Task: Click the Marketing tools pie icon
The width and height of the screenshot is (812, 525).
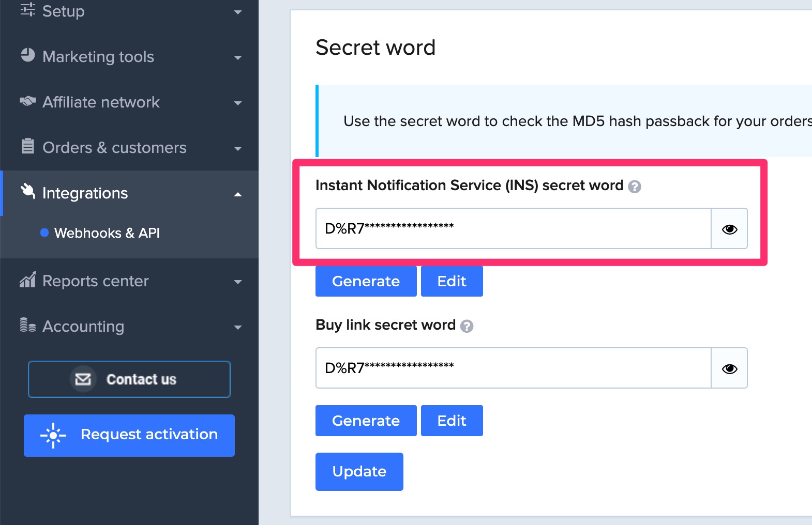Action: pyautogui.click(x=28, y=55)
